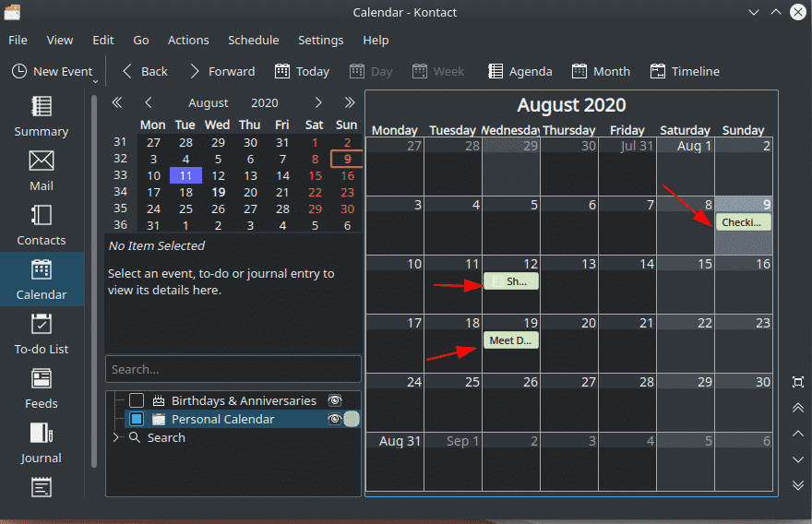Select week number 33 in mini calendar
The width and height of the screenshot is (812, 524).
[121, 175]
